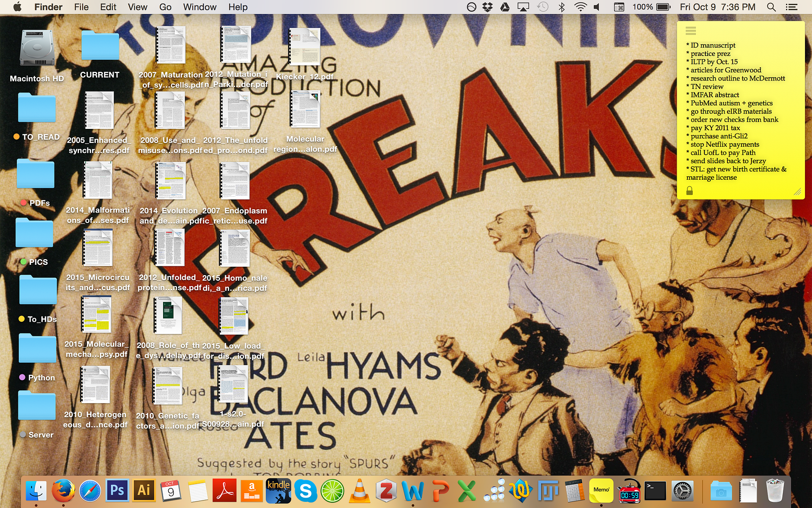
Task: Open the Go menu
Action: [x=165, y=7]
